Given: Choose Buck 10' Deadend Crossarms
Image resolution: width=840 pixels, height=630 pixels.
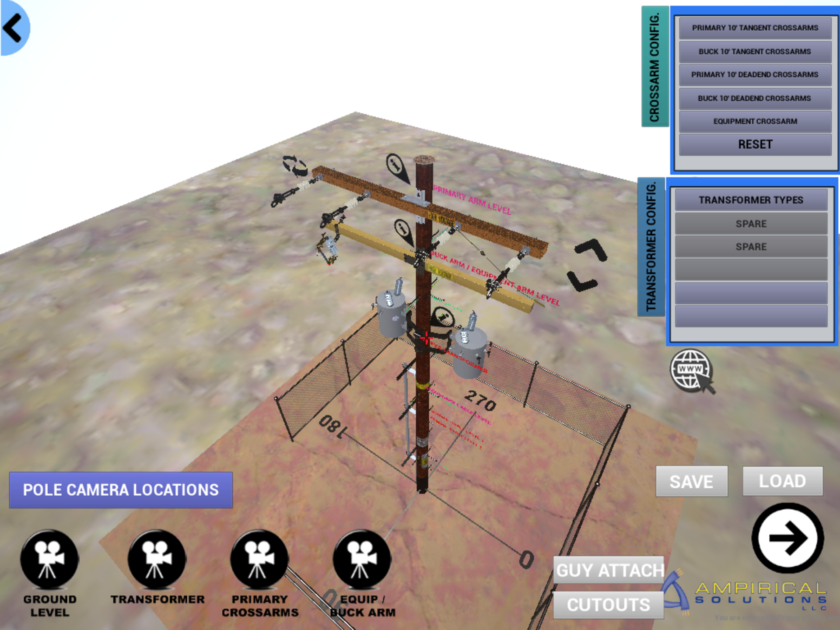Looking at the screenshot, I should (x=755, y=98).
